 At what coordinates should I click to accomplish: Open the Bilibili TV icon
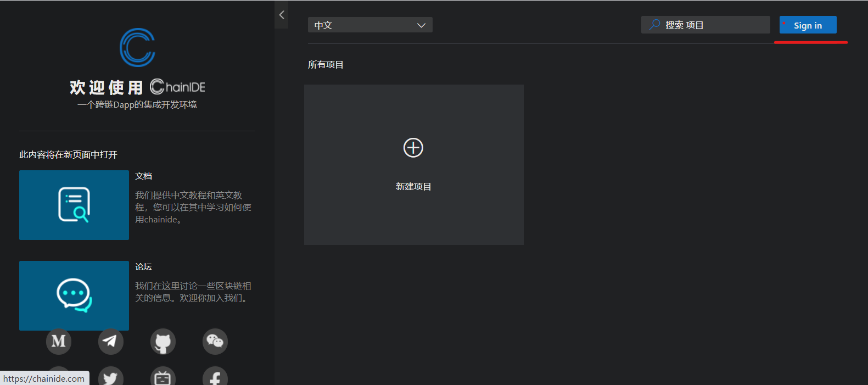tap(163, 377)
